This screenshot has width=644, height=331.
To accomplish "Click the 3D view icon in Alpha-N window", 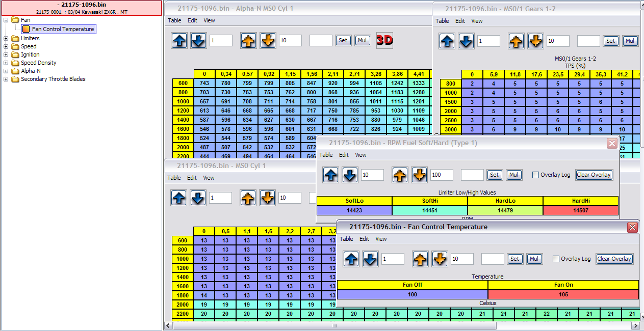I will pyautogui.click(x=384, y=41).
